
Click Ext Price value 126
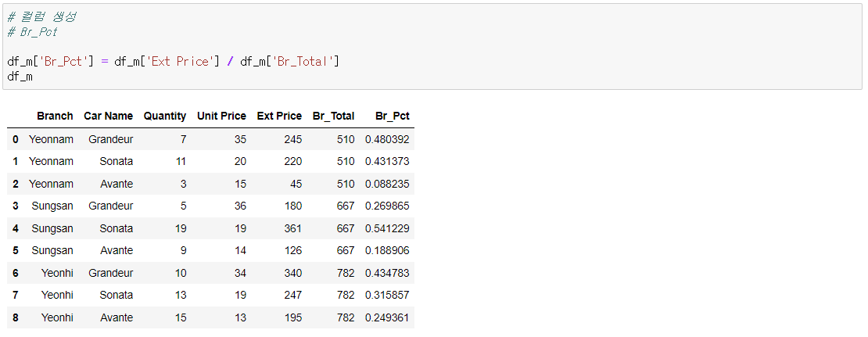tap(293, 251)
